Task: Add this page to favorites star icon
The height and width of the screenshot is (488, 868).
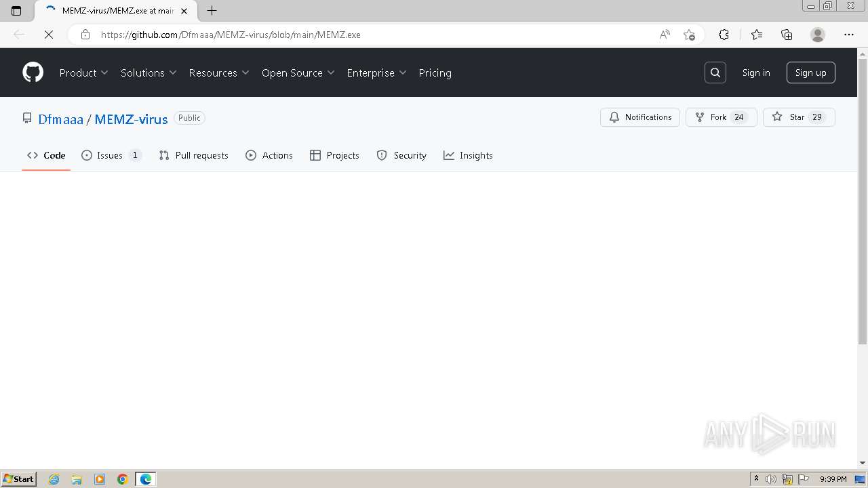Action: click(x=689, y=35)
